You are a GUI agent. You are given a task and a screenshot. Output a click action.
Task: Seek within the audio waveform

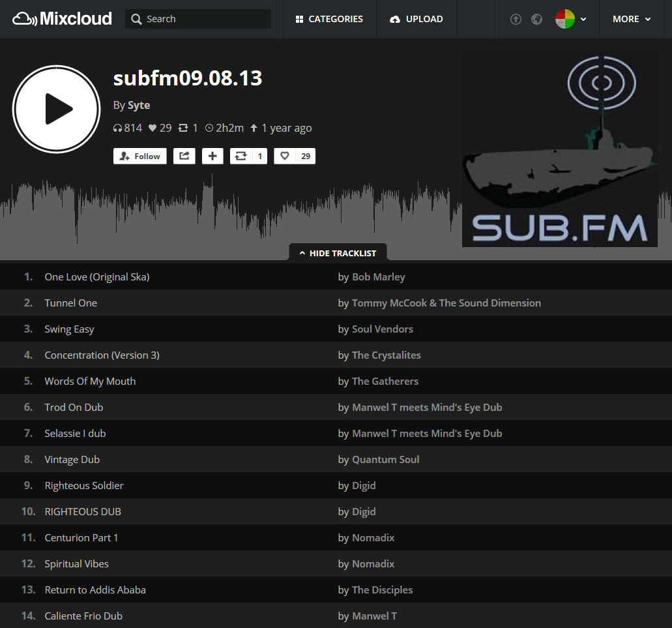[231, 218]
